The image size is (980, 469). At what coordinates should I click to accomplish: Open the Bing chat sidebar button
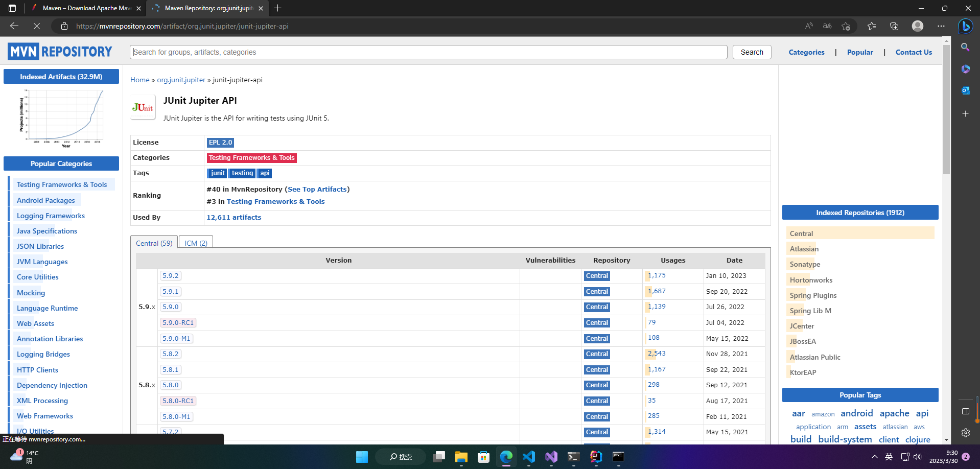click(x=965, y=26)
